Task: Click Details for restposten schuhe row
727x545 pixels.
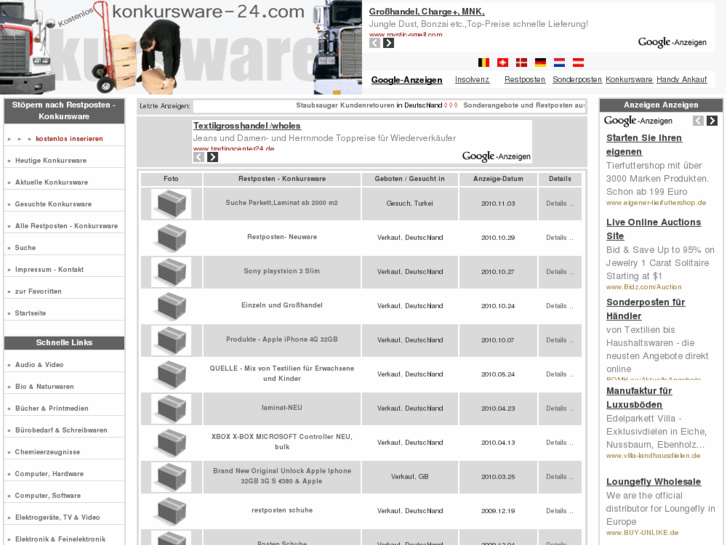Action: pos(560,511)
